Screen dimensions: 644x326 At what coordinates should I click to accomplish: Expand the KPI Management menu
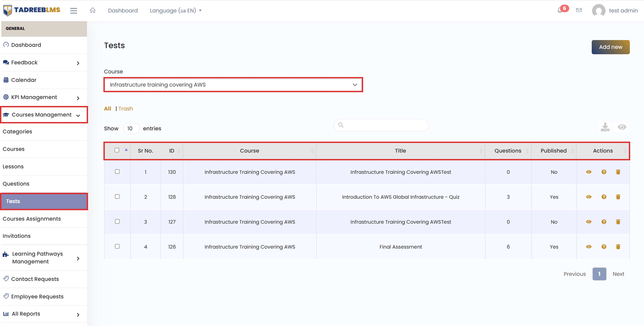tap(44, 97)
